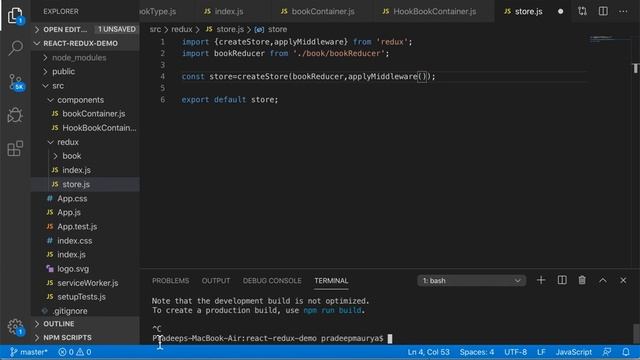Click the feedback icon in status bar
Image resolution: width=640 pixels, height=360 pixels.
point(607,352)
